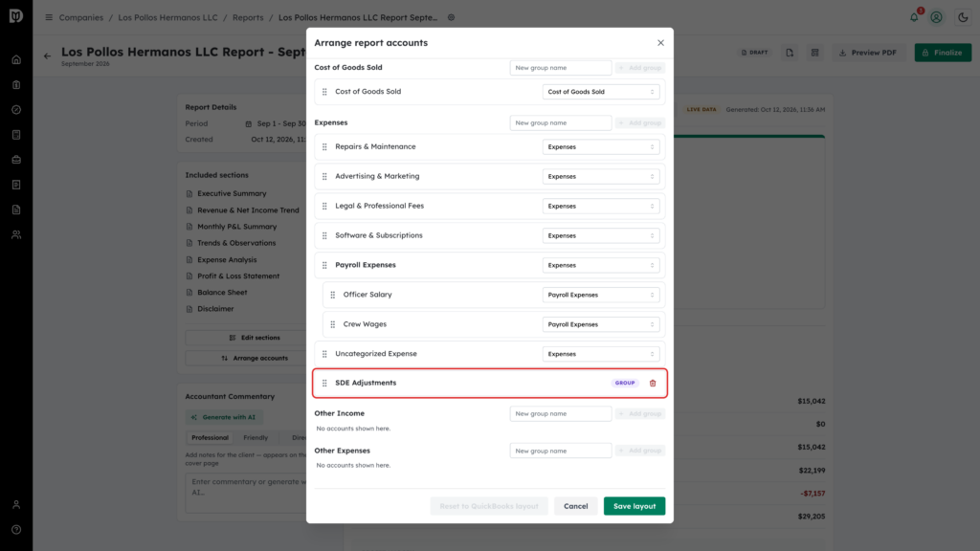Viewport: 980px width, 551px height.
Task: Open the help icon at sidebar bottom
Action: 16,530
